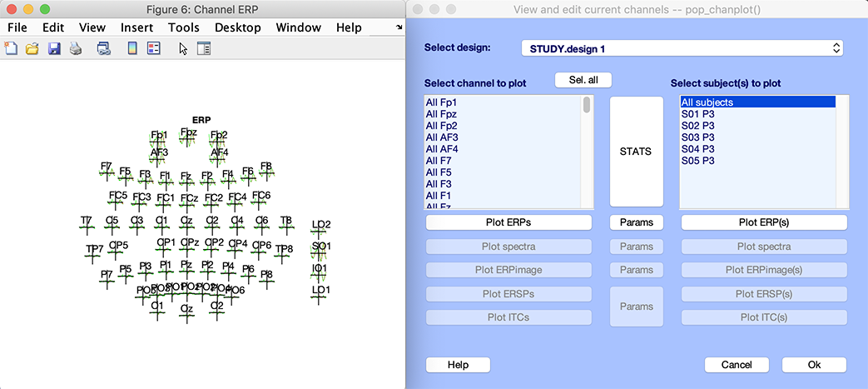Open Params next to Plot ERPs
Screen dimensions: 868x389
pyautogui.click(x=636, y=222)
